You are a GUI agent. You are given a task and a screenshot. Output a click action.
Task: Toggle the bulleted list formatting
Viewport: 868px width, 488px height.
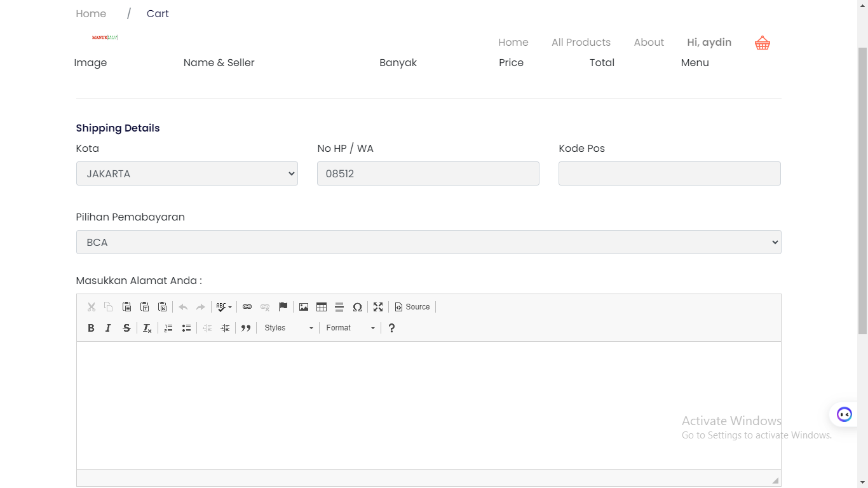tap(186, 328)
